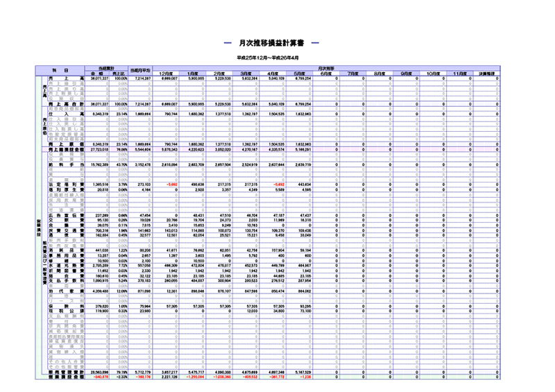Select the 4月度 column header
This screenshot has height=392, width=555.
(273, 74)
